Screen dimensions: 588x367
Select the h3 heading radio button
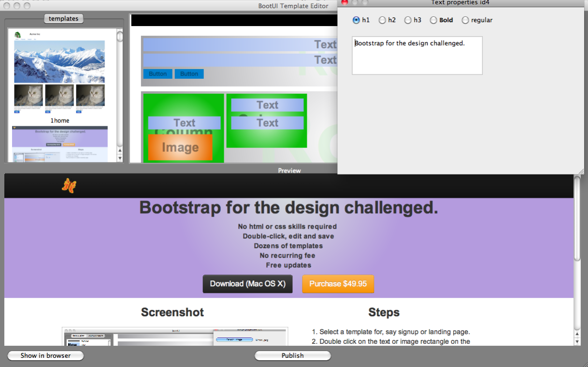click(x=407, y=20)
